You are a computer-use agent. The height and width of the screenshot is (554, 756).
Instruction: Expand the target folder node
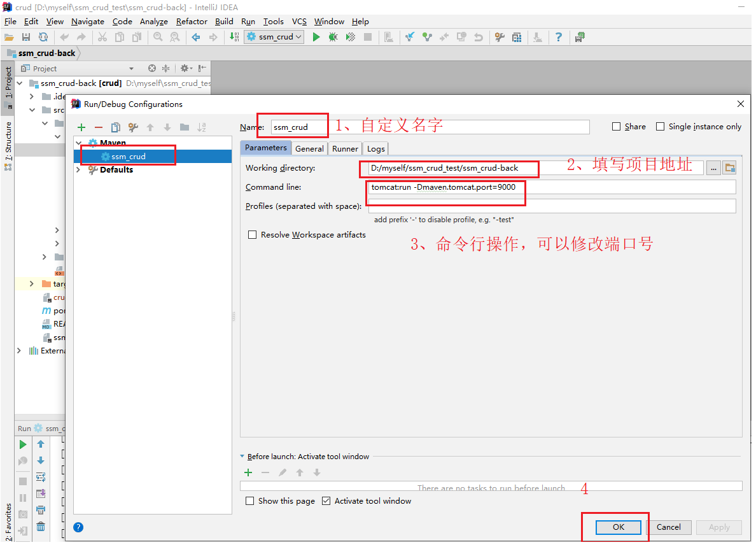[x=32, y=284]
